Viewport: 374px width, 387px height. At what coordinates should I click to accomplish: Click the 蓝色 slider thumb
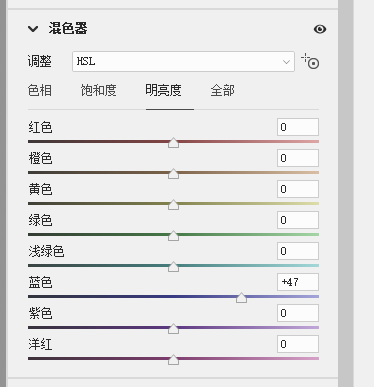(241, 298)
